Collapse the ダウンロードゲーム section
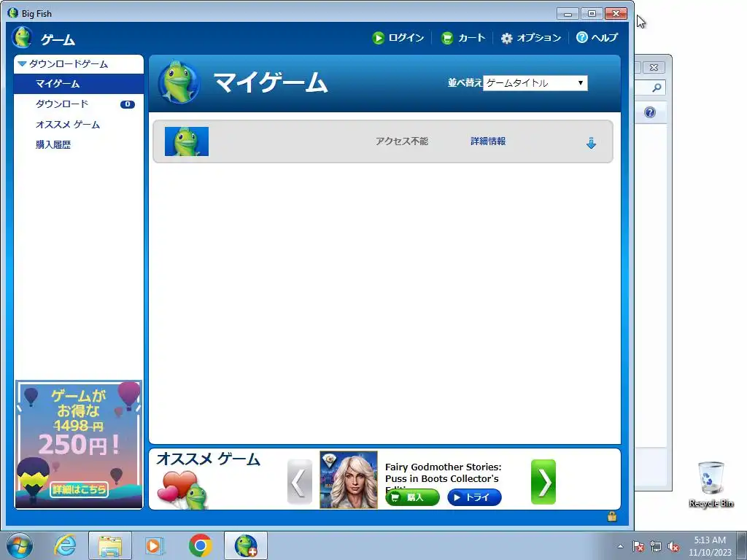Image resolution: width=747 pixels, height=560 pixels. tap(22, 64)
